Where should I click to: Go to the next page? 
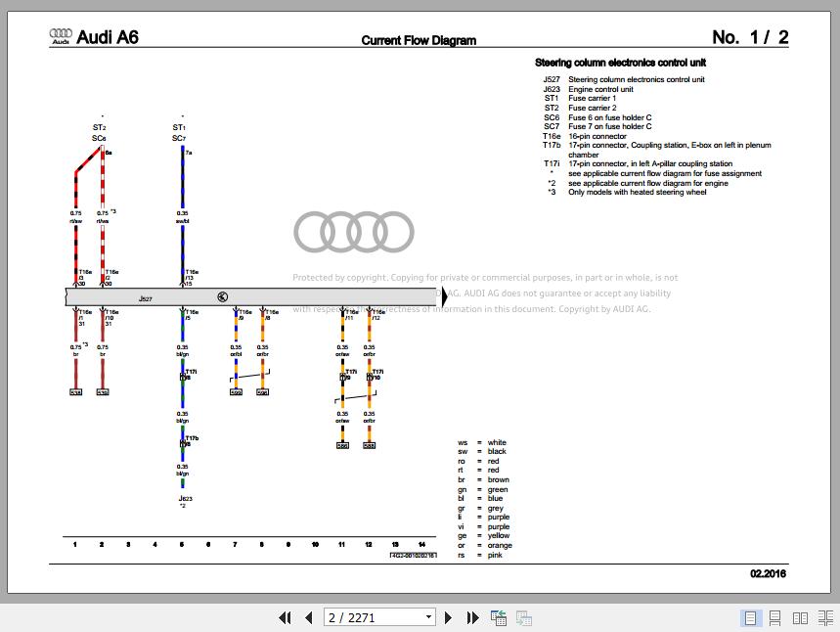coord(449,618)
